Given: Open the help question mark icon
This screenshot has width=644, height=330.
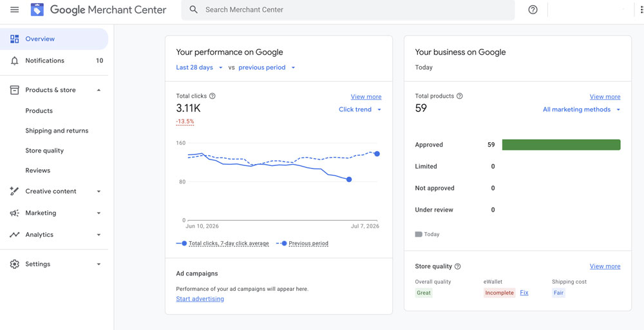Looking at the screenshot, I should pyautogui.click(x=533, y=10).
